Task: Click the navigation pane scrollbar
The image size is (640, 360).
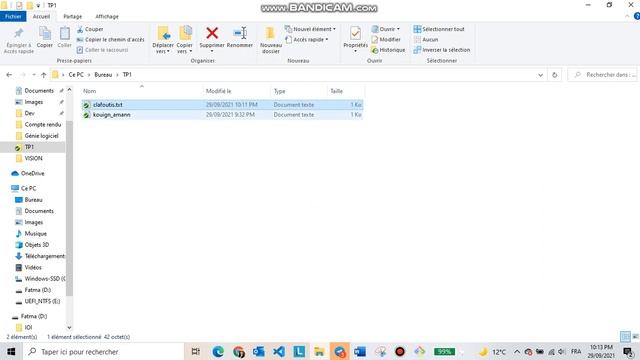Action: tap(69, 208)
